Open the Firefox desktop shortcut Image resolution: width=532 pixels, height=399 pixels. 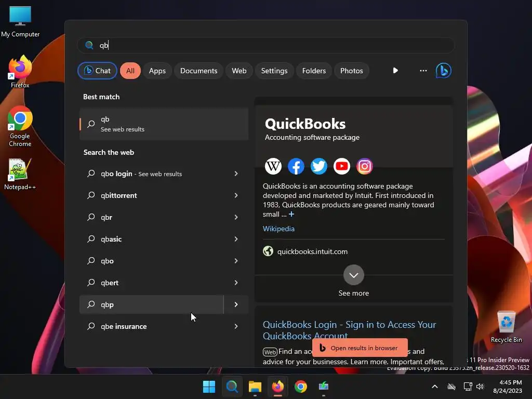20,72
